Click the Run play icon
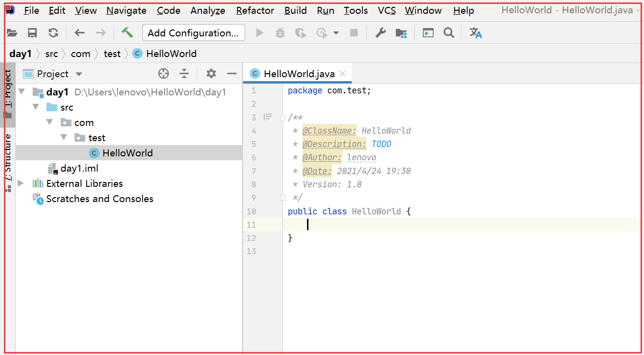 click(x=260, y=33)
